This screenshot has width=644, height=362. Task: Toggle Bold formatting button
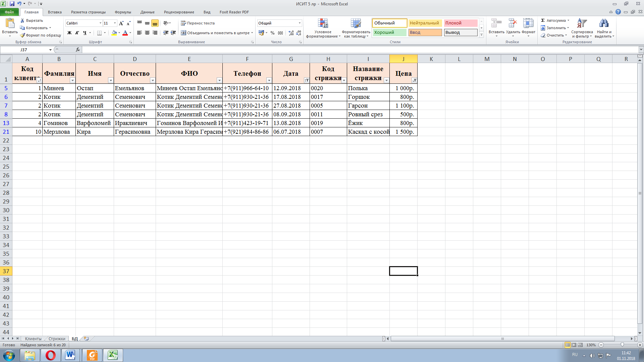[69, 33]
